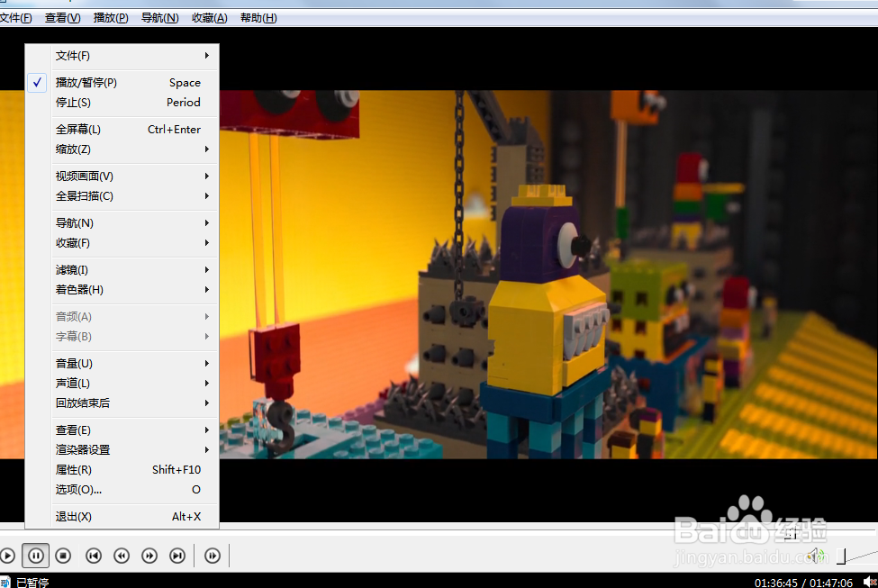Screen dimensions: 878x588
Task: Expand the 视频画面(V) submenu
Action: coord(122,176)
